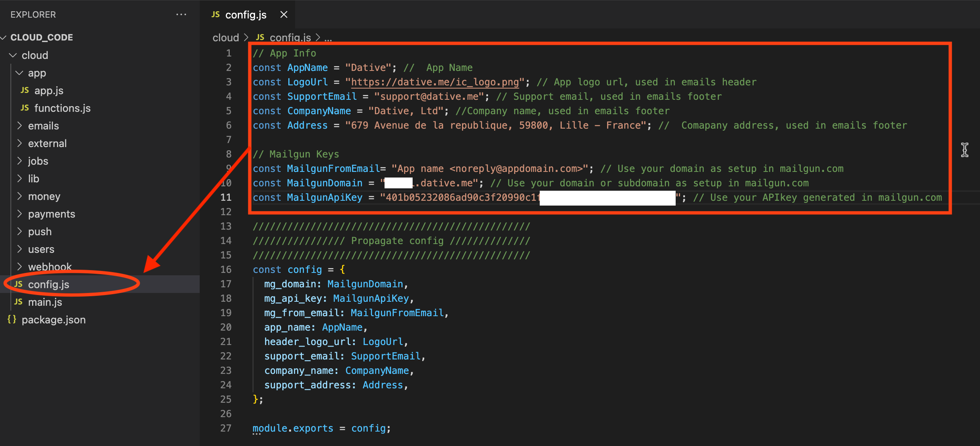Click the braces icon of package.json

point(12,319)
